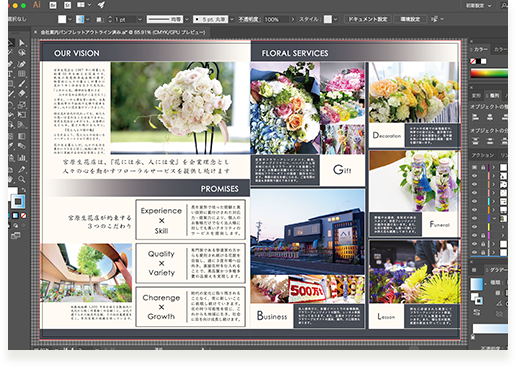Select the Zoom magnifier tool

tap(22, 179)
